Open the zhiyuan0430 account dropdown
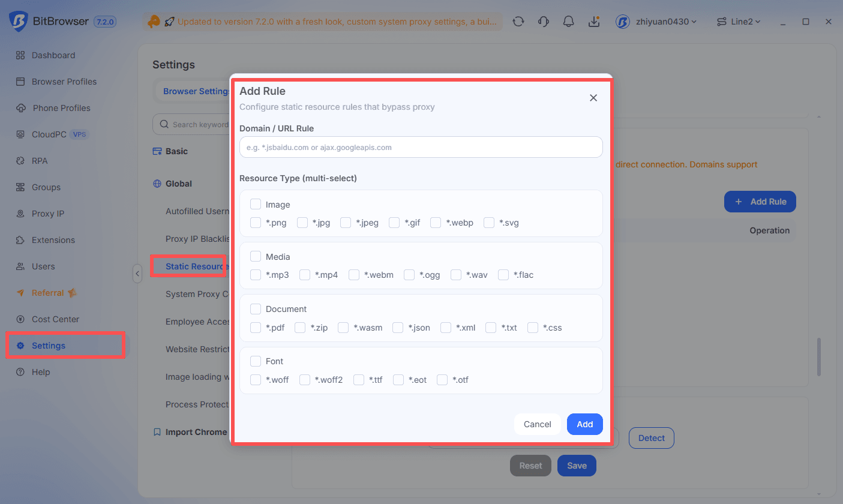The image size is (843, 504). 656,22
